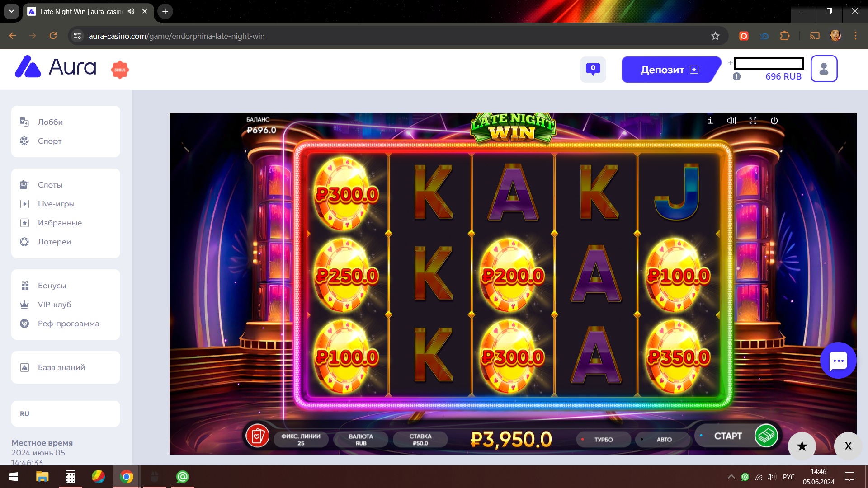The width and height of the screenshot is (868, 488).
Task: Open the red card gamble icon
Action: [x=257, y=436]
